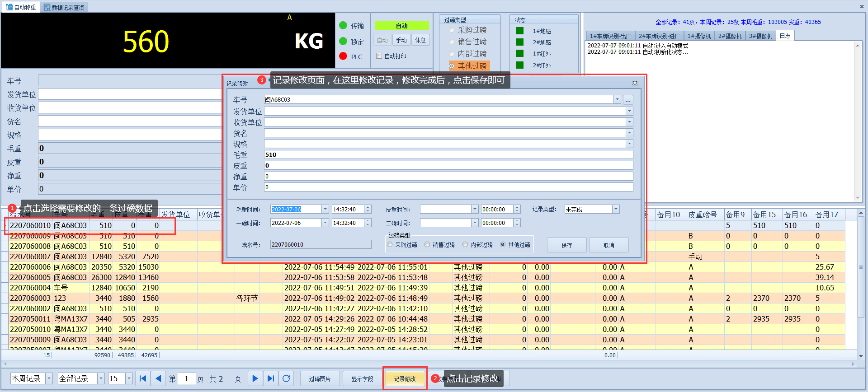The height and width of the screenshot is (392, 868).
Task: Go to the next page of records
Action: (x=255, y=378)
